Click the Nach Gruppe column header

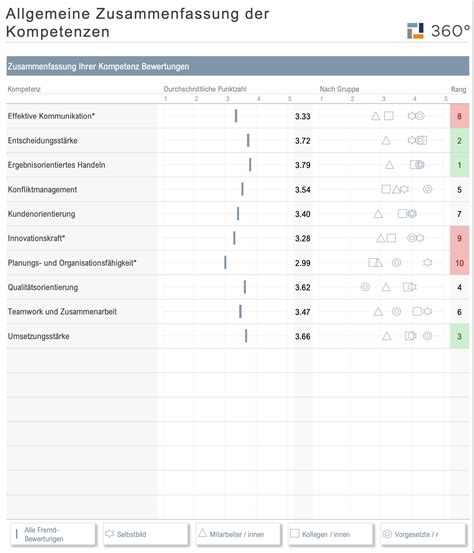pos(339,89)
